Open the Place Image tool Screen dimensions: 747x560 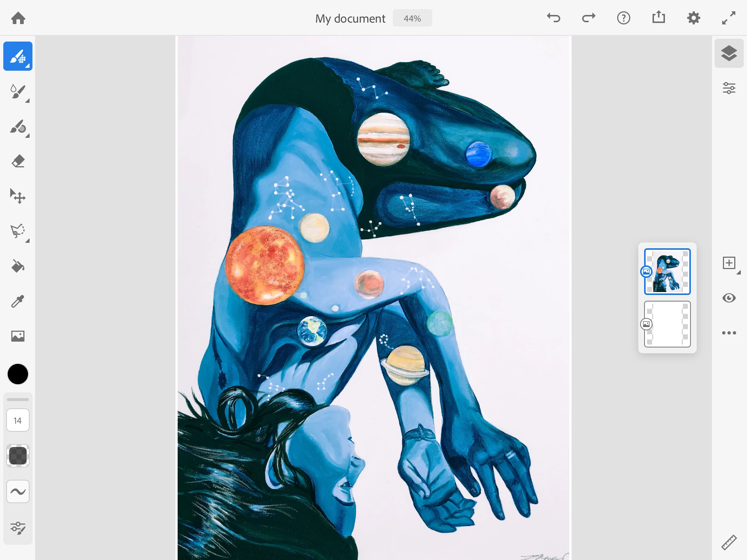coord(18,336)
